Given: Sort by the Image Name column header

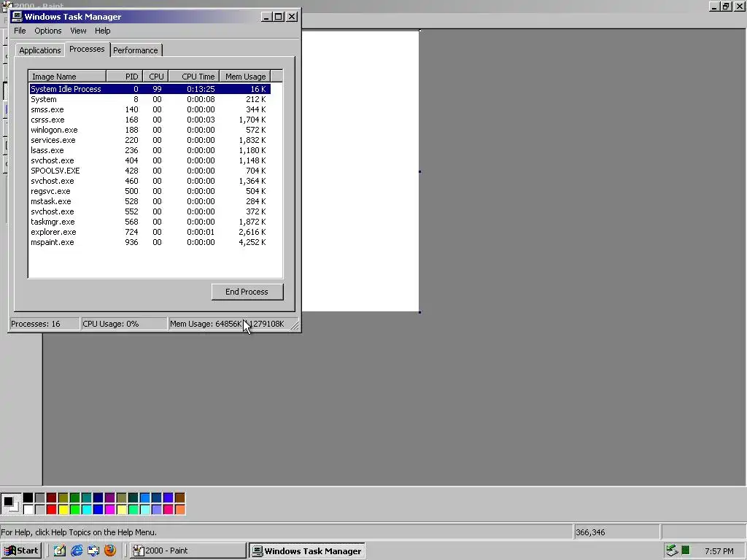Looking at the screenshot, I should click(67, 76).
